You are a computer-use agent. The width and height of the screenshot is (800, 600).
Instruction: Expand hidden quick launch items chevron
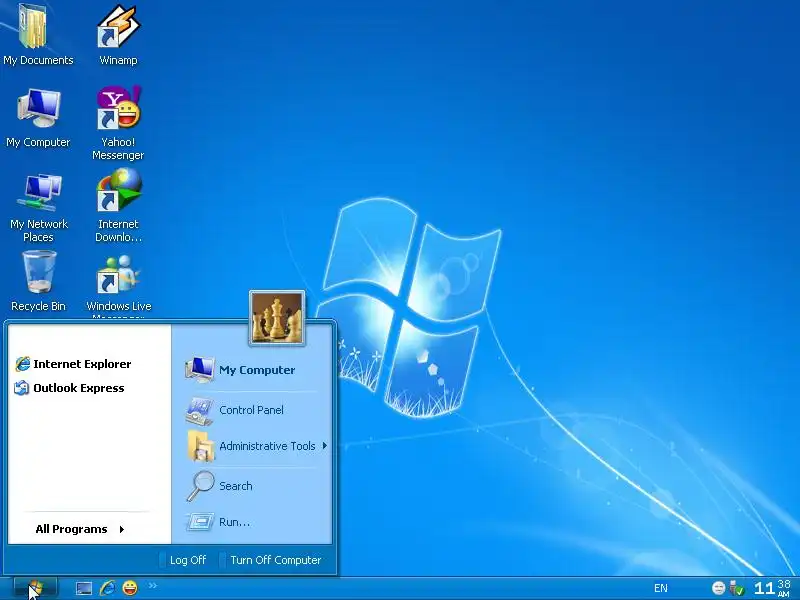point(153,585)
